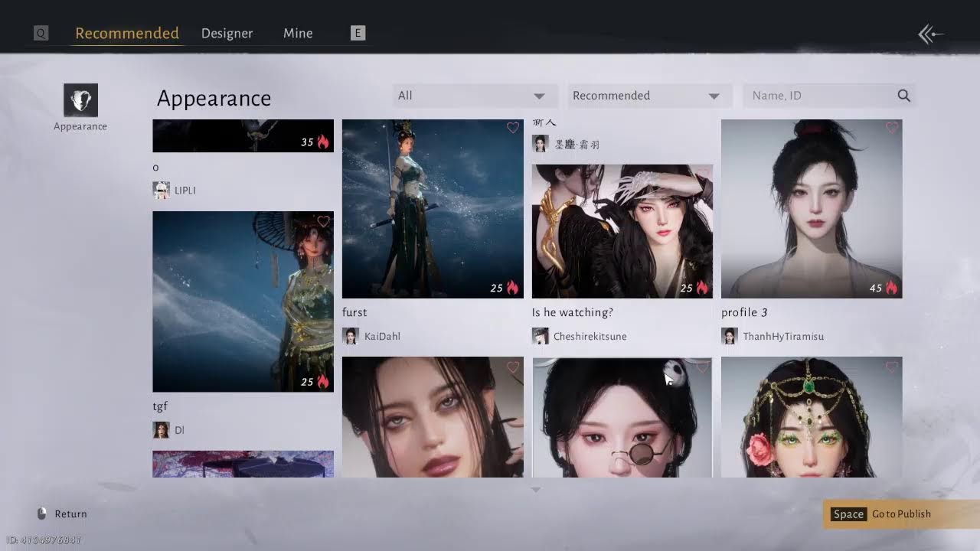Click the back arrow icon top right
980x551 pixels.
coord(931,34)
